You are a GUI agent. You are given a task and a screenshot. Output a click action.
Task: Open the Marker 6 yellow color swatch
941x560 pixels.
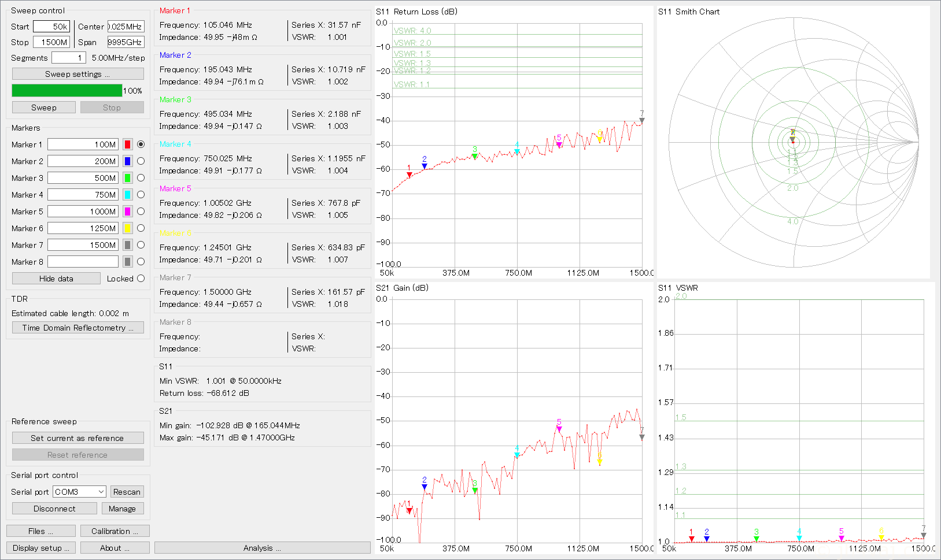[128, 228]
